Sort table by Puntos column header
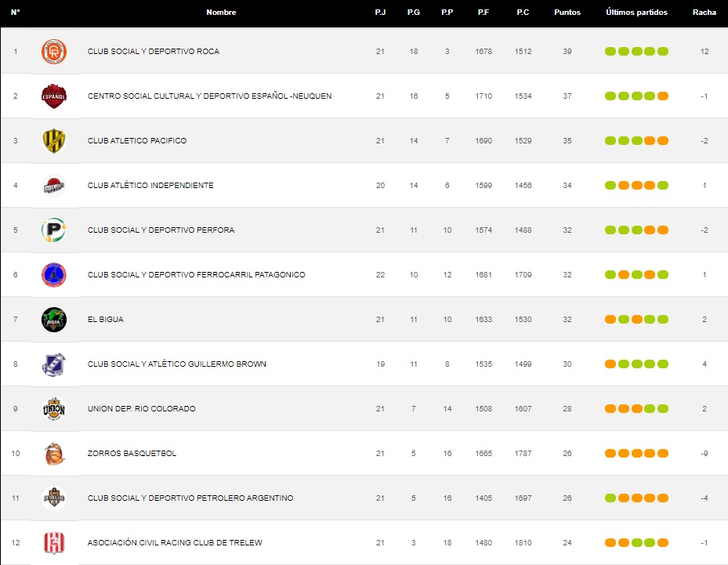Image resolution: width=728 pixels, height=565 pixels. tap(567, 13)
